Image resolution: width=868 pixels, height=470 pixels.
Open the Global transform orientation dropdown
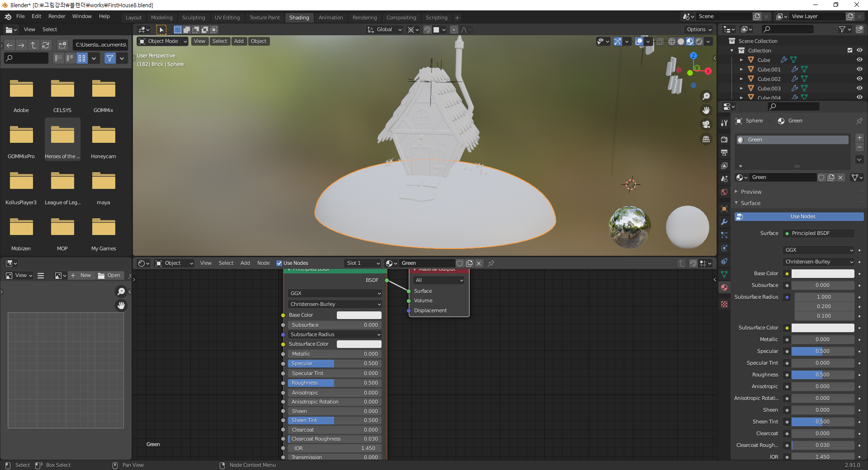(384, 30)
